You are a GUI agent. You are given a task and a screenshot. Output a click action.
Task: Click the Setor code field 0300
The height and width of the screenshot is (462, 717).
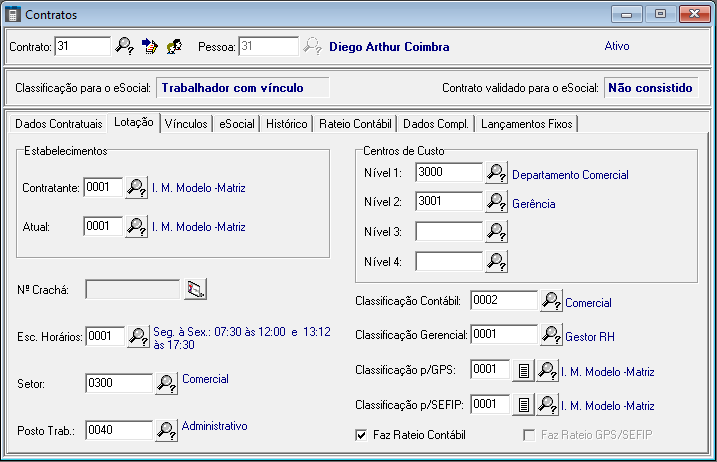click(119, 383)
